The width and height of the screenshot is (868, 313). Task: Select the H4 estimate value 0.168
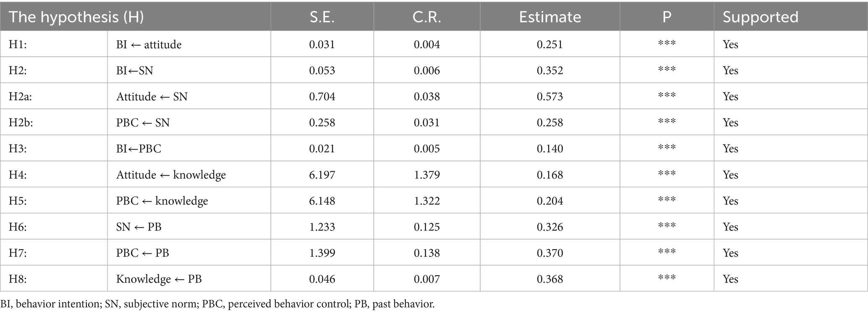pos(549,175)
